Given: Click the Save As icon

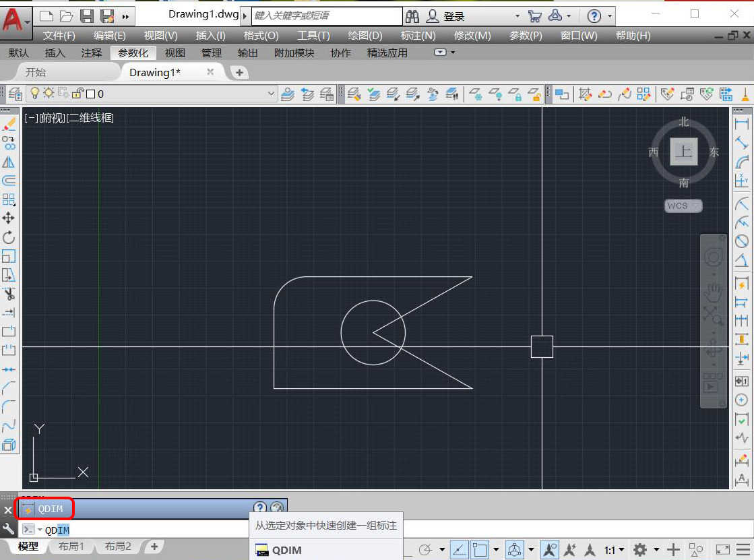Looking at the screenshot, I should (x=107, y=16).
